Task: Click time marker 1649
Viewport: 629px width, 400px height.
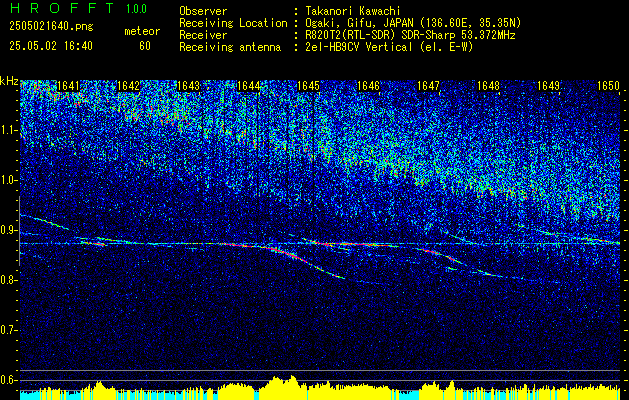Action: (548, 86)
